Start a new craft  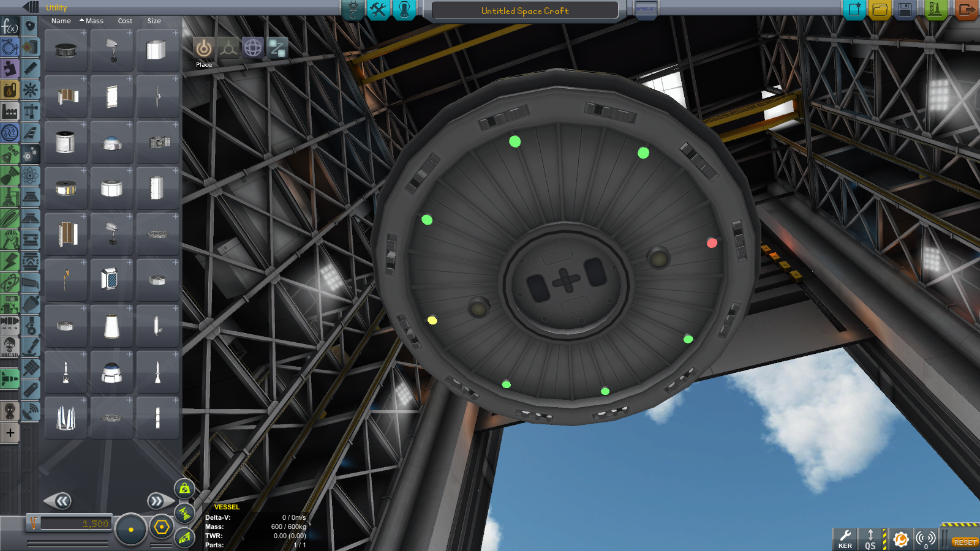coord(854,10)
